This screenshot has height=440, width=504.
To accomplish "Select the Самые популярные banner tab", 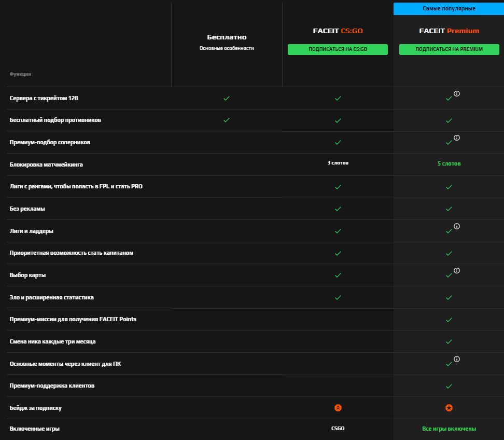I will [449, 8].
